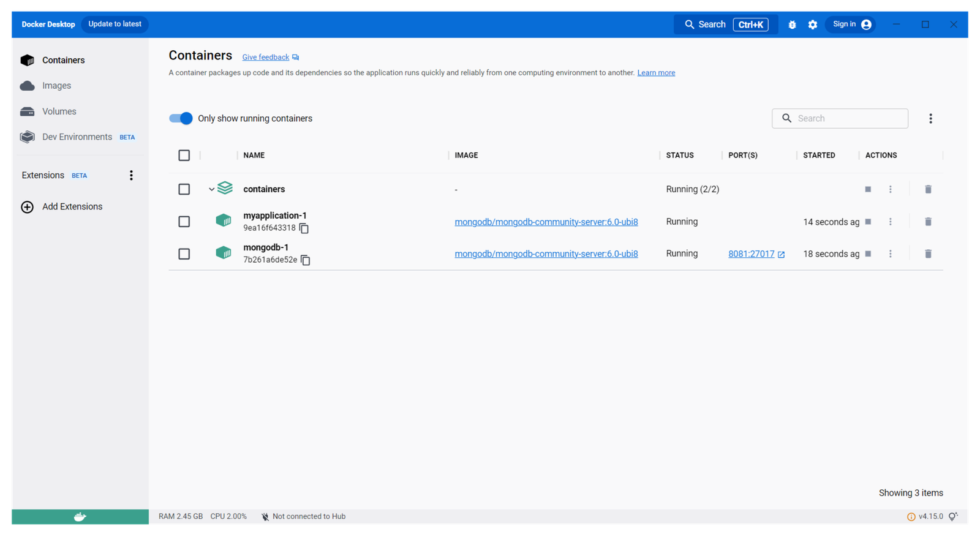Click the Running (2/2) status text

click(x=693, y=190)
